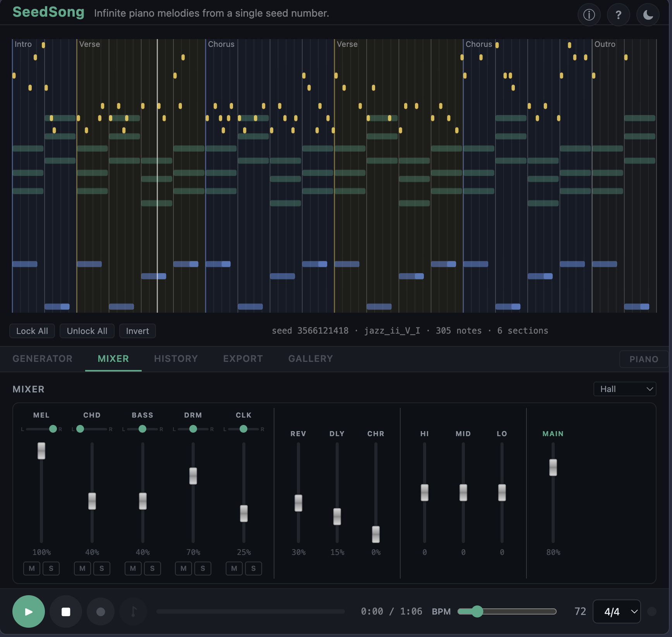
Task: Click the Unlock All button
Action: 87,331
